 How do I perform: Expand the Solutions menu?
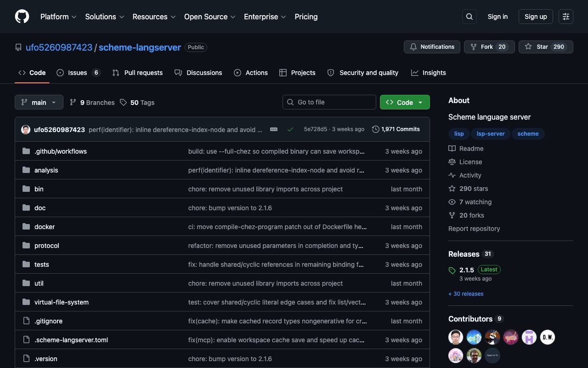click(x=105, y=17)
